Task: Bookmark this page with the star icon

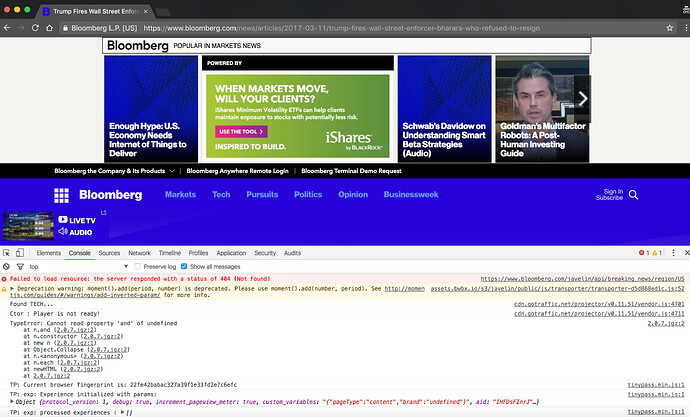Action: (x=669, y=28)
